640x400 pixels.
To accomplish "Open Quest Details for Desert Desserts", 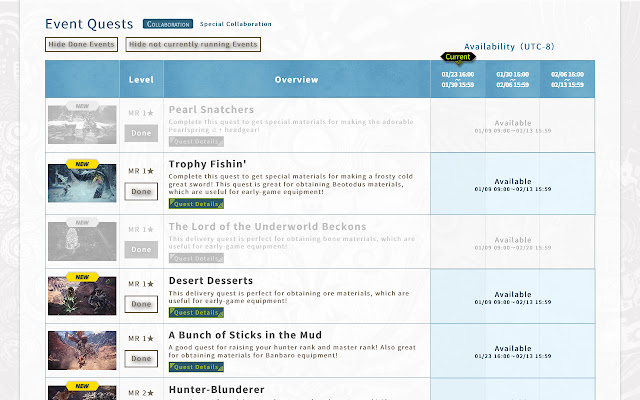I will point(196,313).
